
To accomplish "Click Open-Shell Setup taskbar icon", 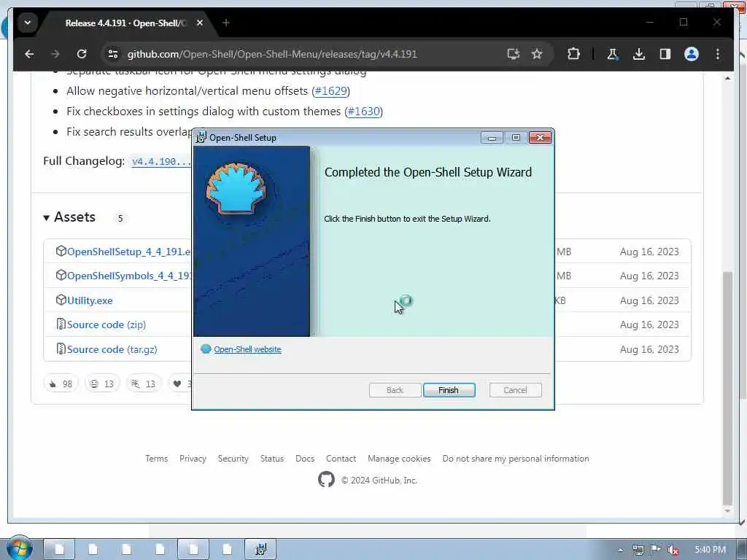I will [260, 550].
